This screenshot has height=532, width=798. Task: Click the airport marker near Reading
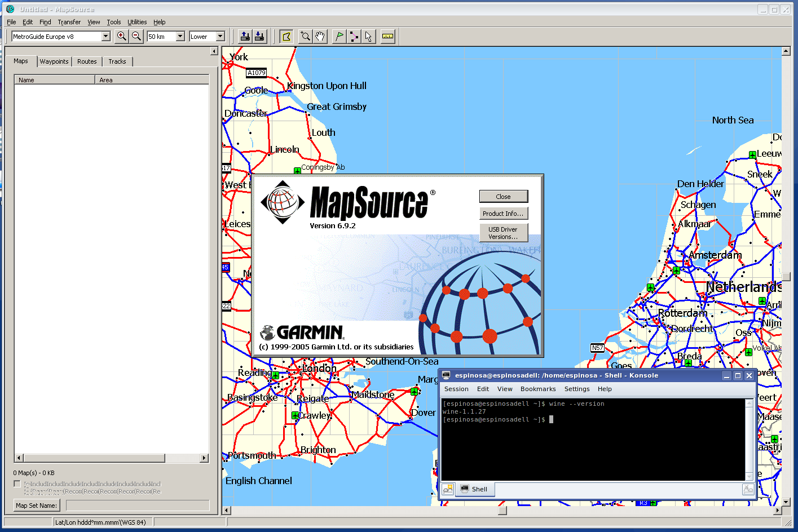click(x=275, y=375)
